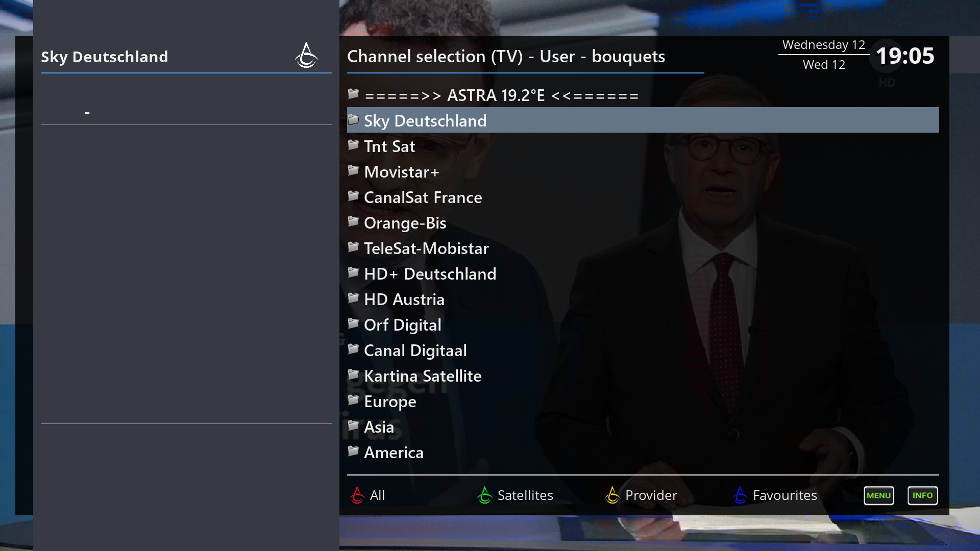Select the Favourites filter icon
980x551 pixels.
point(741,494)
